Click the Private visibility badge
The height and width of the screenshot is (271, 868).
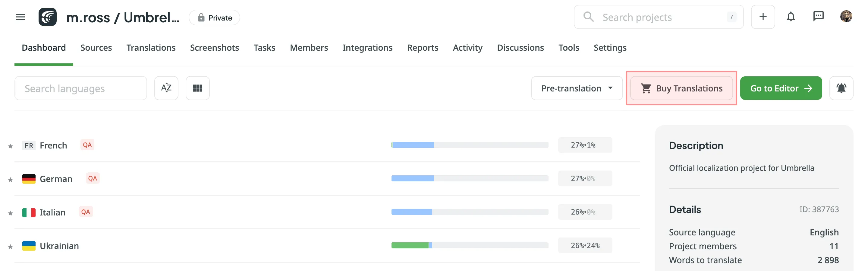point(215,18)
